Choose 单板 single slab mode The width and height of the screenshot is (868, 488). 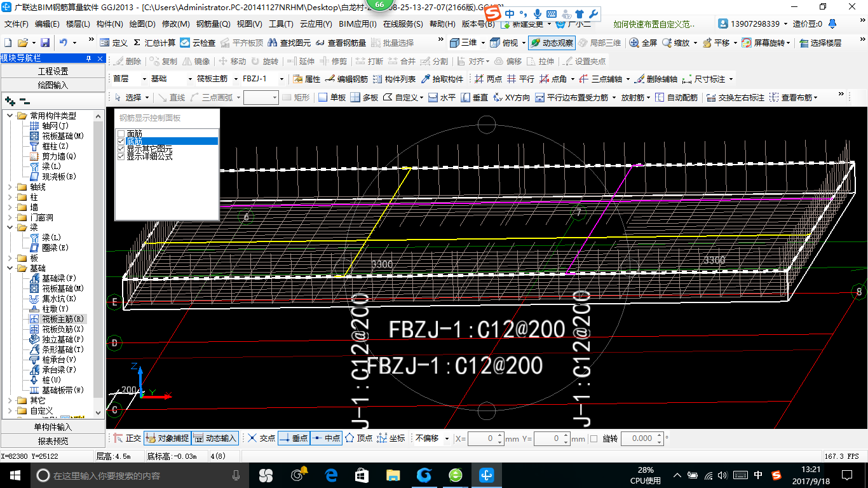(332, 97)
